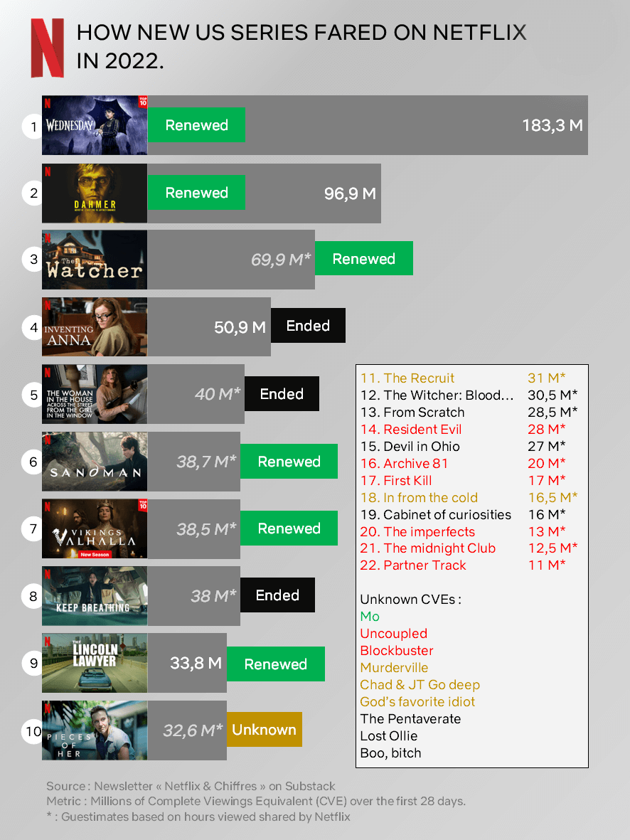Open the Inventing Anna thumbnail

tap(95, 326)
